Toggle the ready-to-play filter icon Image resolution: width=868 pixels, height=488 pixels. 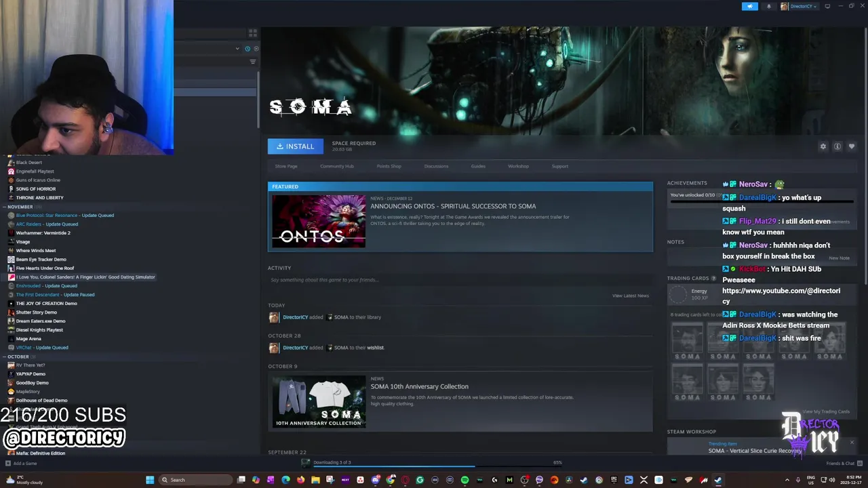click(256, 49)
